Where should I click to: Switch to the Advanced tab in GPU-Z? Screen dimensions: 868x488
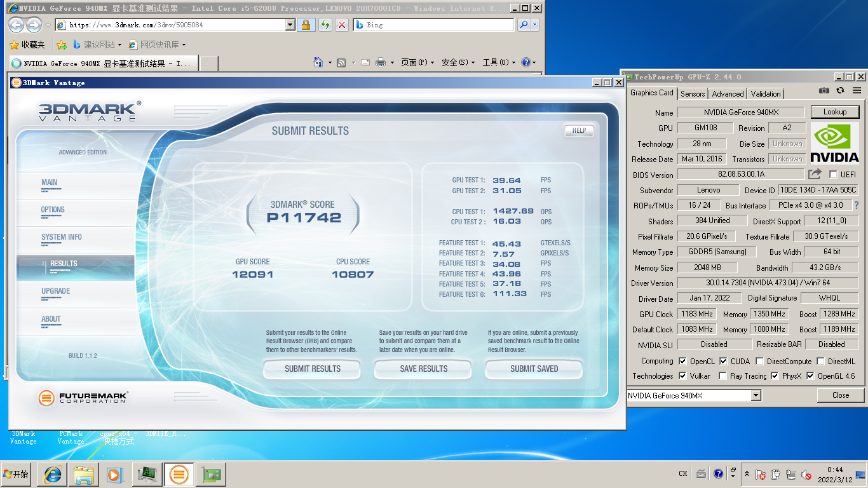coord(728,93)
